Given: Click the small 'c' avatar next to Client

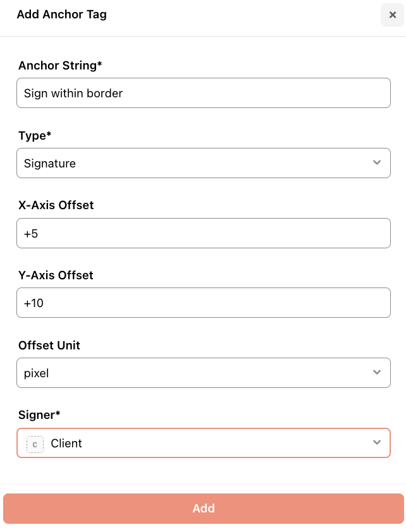Looking at the screenshot, I should point(35,444).
